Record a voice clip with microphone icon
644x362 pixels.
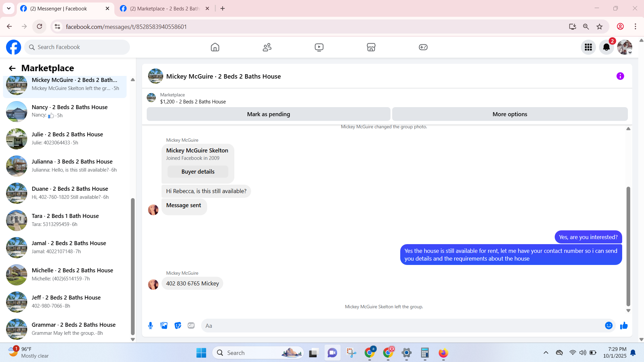click(150, 325)
